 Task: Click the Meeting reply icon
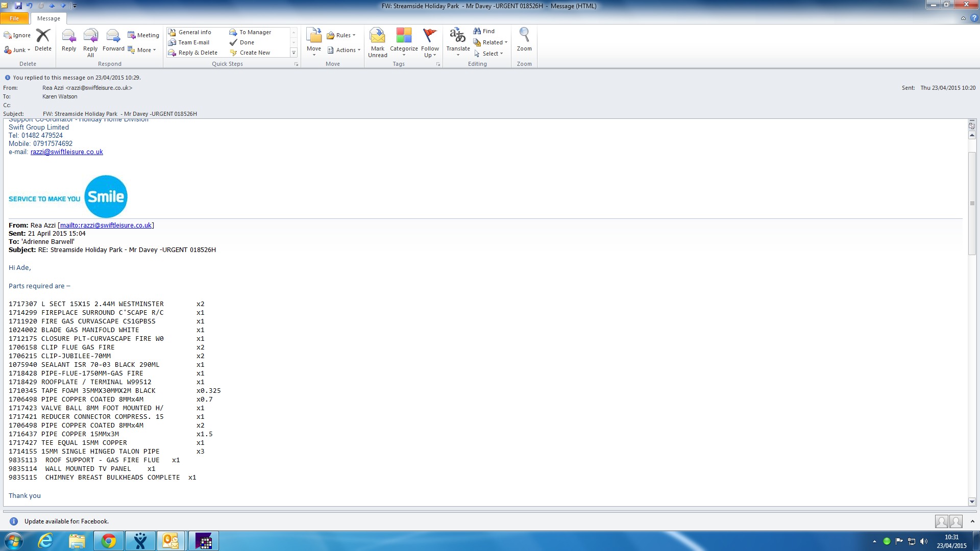pyautogui.click(x=143, y=35)
